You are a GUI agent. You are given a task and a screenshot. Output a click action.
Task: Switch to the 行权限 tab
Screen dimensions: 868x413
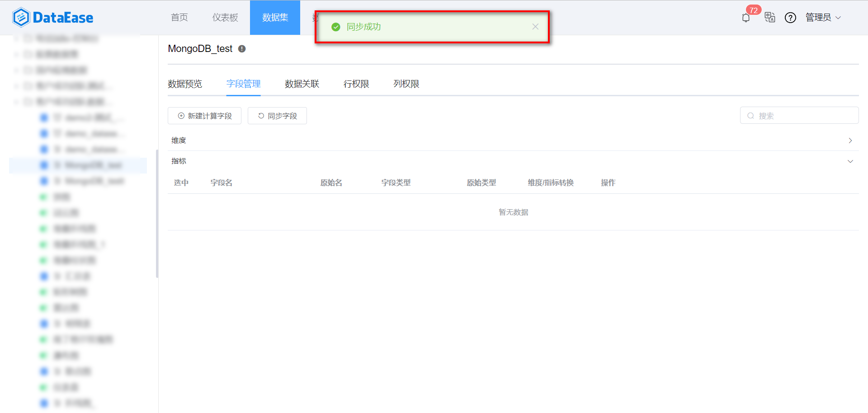coord(356,84)
